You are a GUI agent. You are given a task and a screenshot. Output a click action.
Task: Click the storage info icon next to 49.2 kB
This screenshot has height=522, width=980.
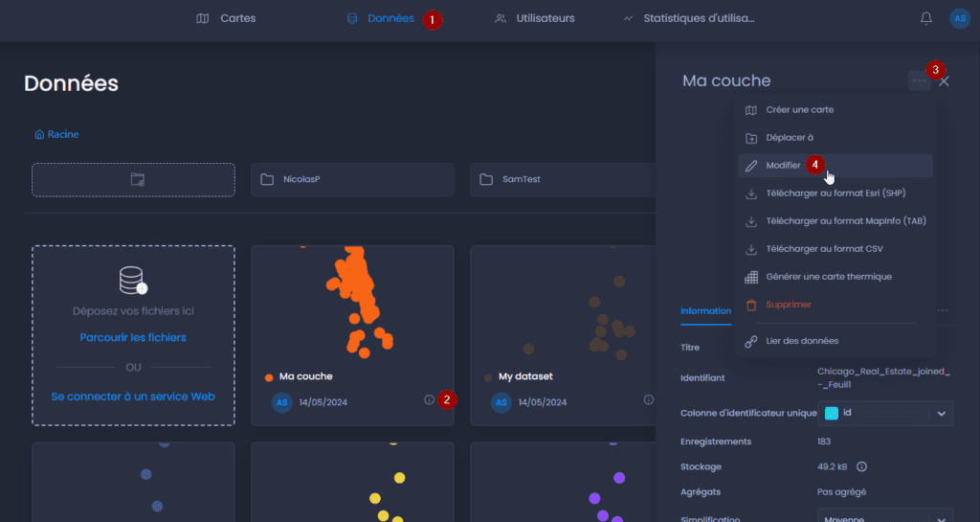862,466
